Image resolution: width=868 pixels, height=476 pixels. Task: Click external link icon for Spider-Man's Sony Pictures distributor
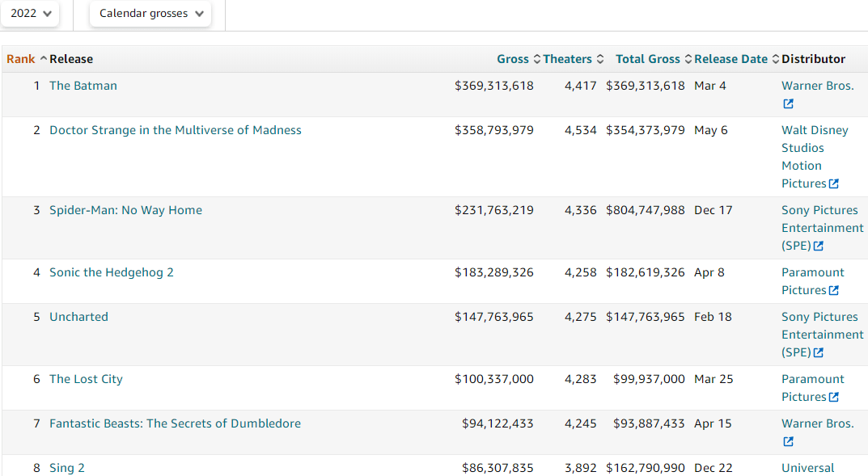(x=819, y=246)
